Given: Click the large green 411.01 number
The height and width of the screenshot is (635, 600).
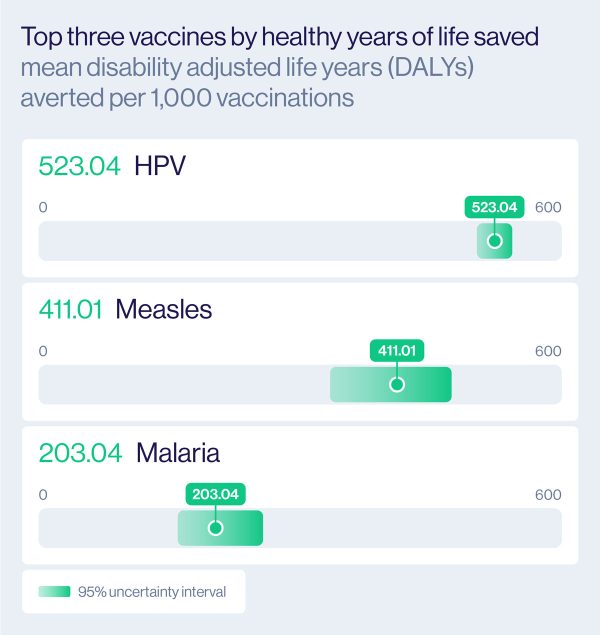Looking at the screenshot, I should tap(70, 309).
